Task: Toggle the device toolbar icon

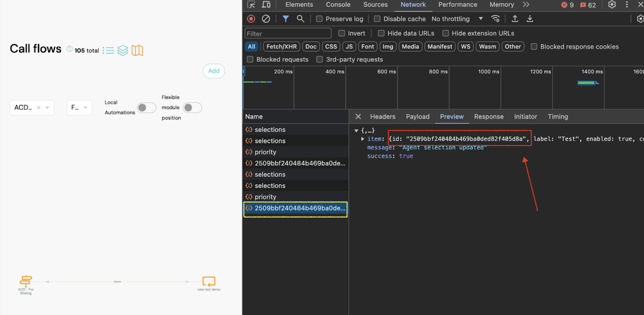Action: (x=266, y=5)
